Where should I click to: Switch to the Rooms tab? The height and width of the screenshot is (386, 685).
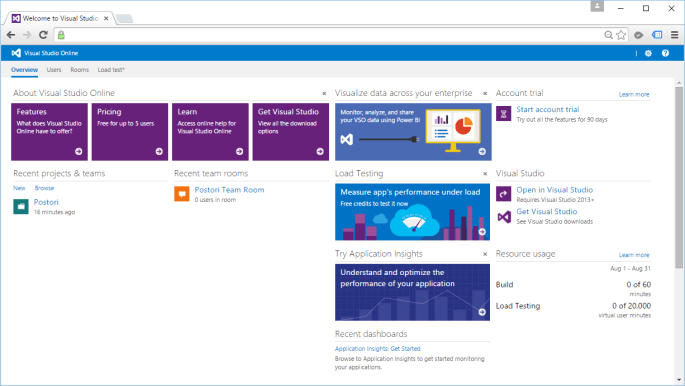pyautogui.click(x=80, y=70)
